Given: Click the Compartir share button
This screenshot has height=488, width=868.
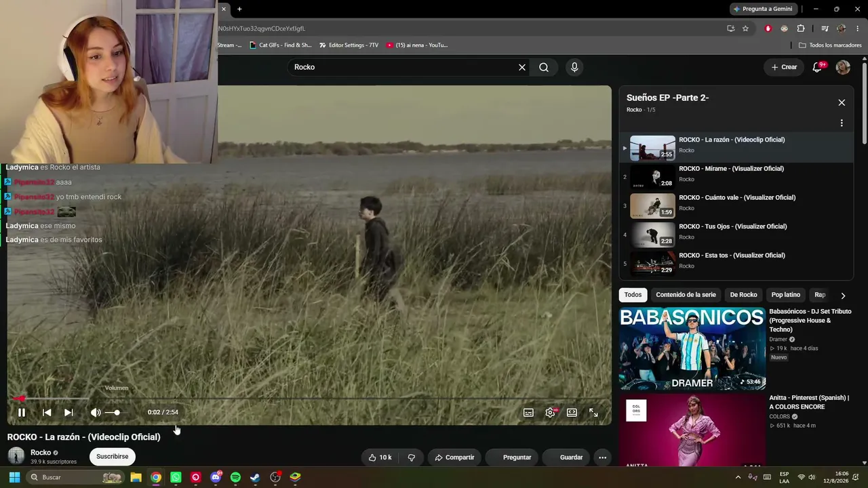Looking at the screenshot, I should click(x=454, y=457).
